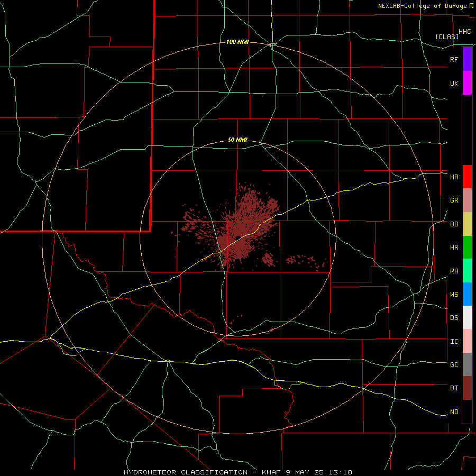This screenshot has width=476, height=476.
Task: Click the BD legend label
Action: (454, 224)
